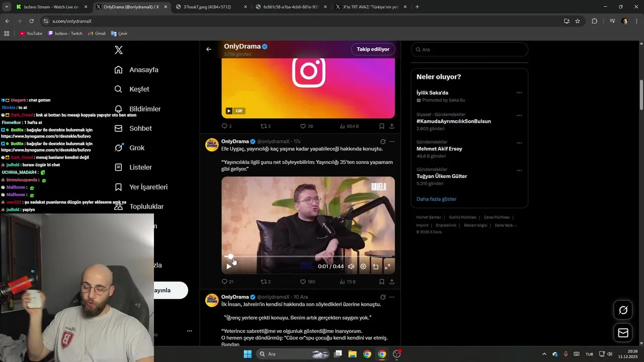Open the bufavo - Twitch bookmark

[x=65, y=33]
